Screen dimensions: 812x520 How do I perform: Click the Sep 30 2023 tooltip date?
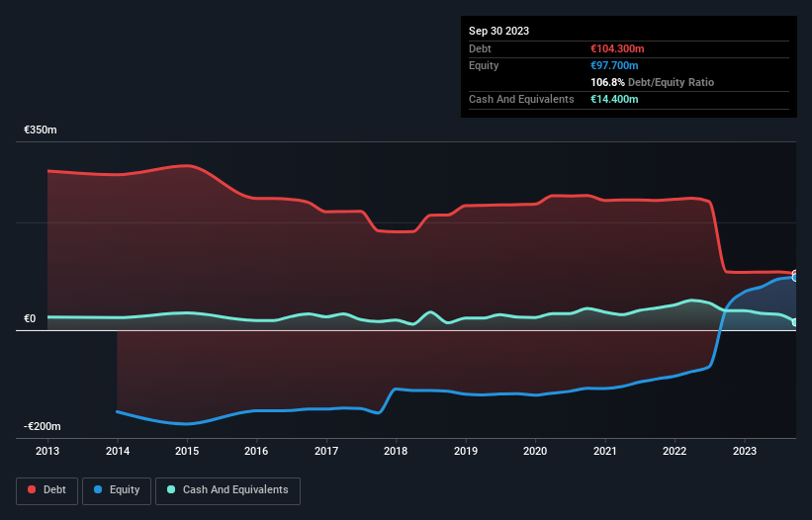pos(498,31)
